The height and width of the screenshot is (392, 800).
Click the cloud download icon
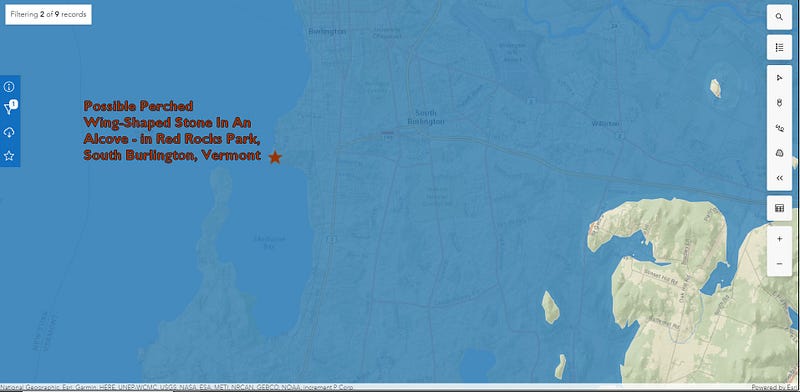(x=9, y=133)
